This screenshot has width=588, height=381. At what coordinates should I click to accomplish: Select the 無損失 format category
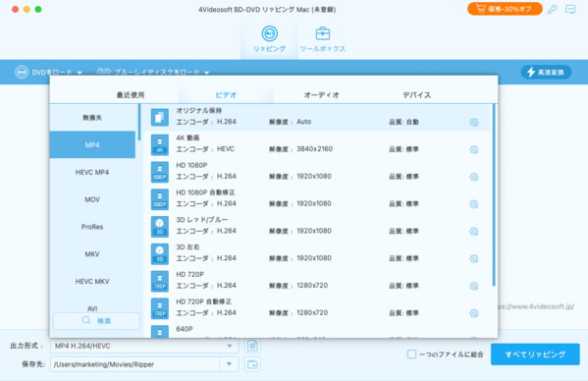tap(92, 118)
